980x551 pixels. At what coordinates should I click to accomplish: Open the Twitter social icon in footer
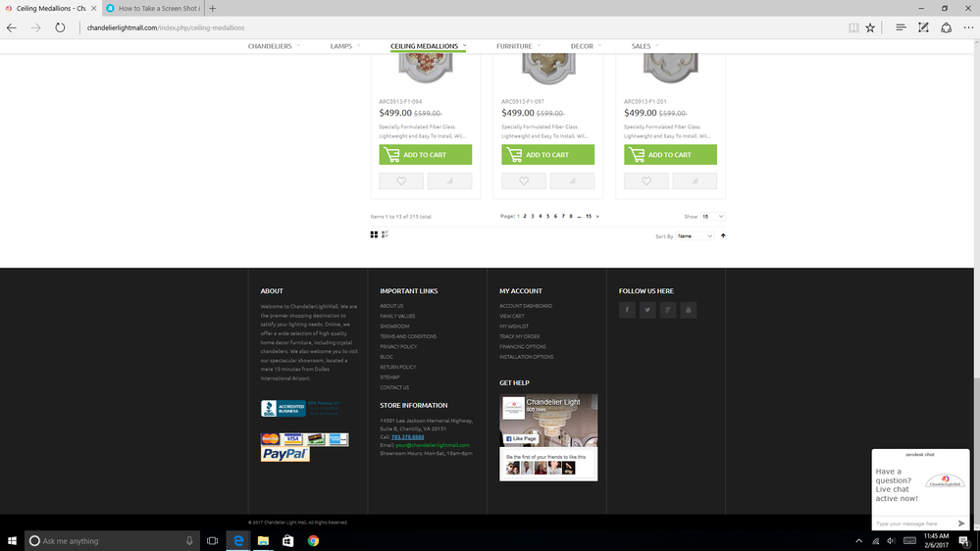647,311
